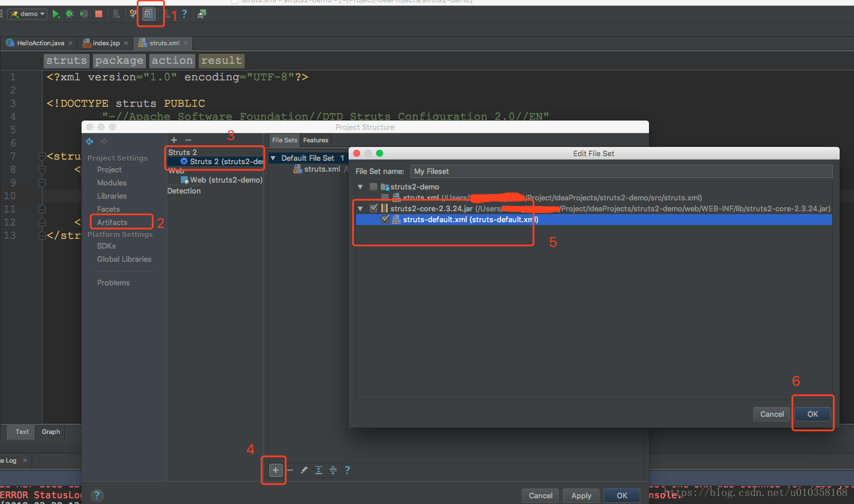Switch to the Graph view tab
The width and height of the screenshot is (854, 504).
coord(51,432)
